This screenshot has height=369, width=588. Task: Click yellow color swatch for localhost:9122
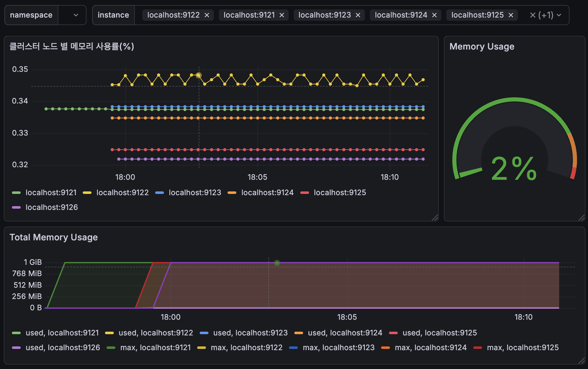(x=87, y=193)
